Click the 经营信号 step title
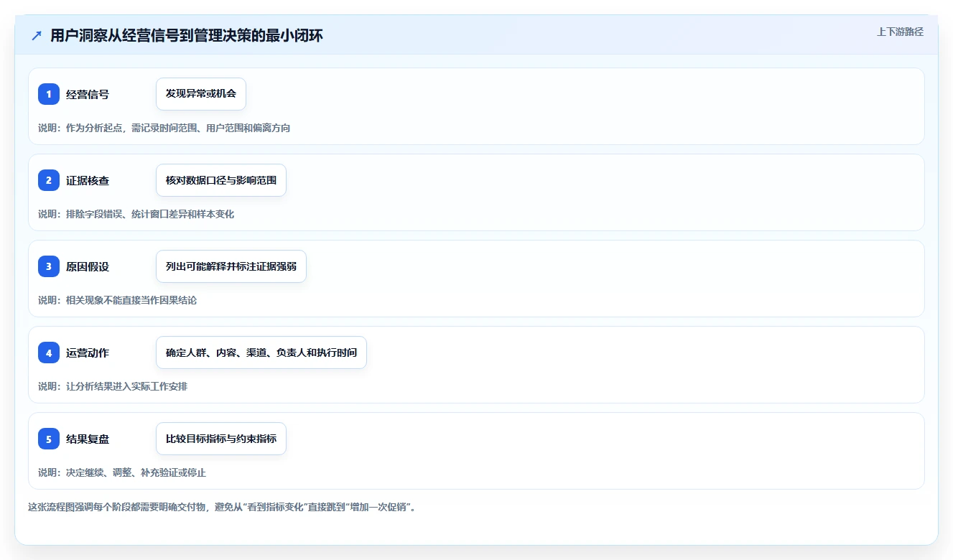 (x=88, y=94)
